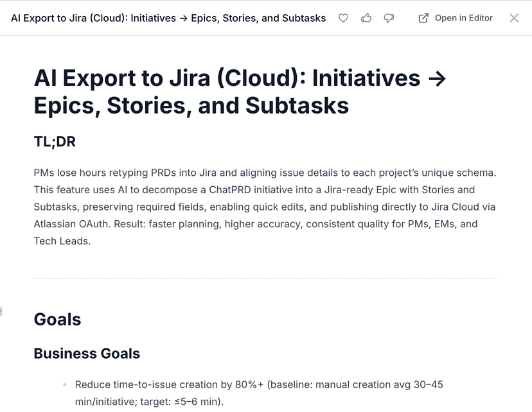Select the Business Goals subheading
This screenshot has height=412, width=532.
click(87, 354)
